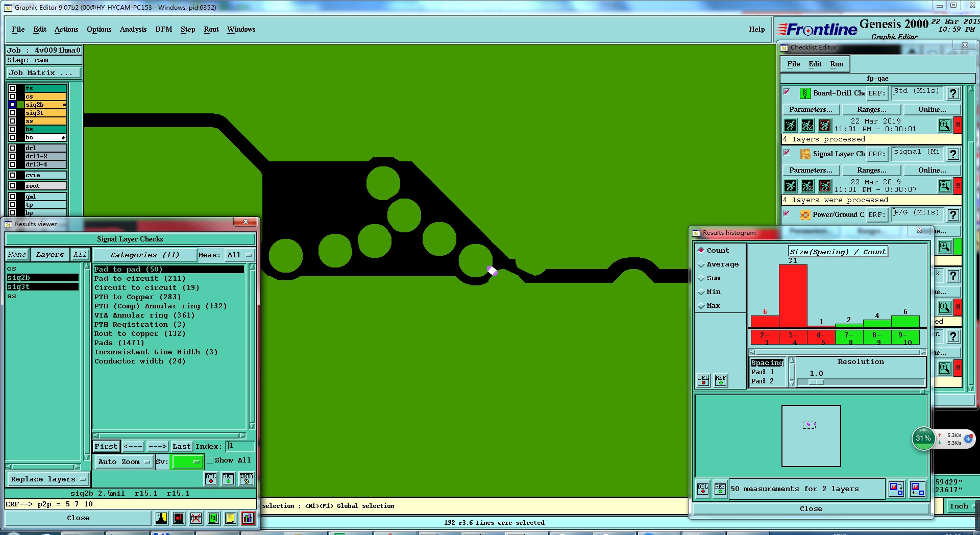The image size is (980, 535).
Task: Click the DEL icon in Results viewer
Action: [211, 479]
